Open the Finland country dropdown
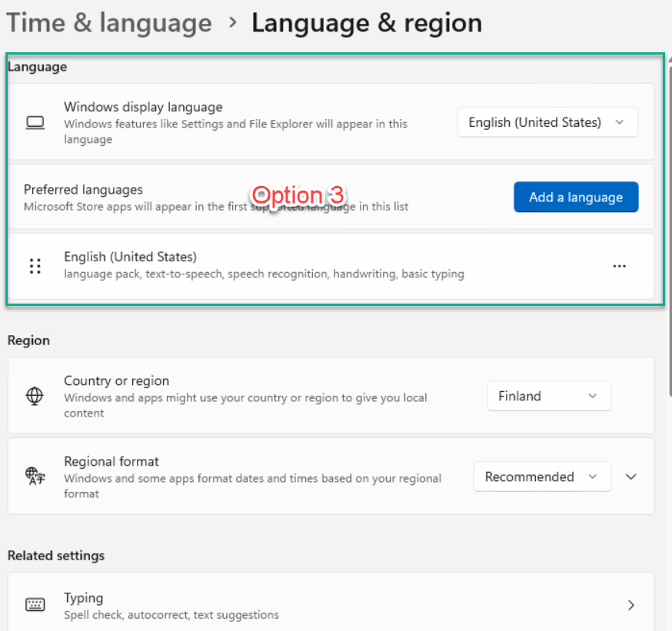672x631 pixels. pos(549,396)
